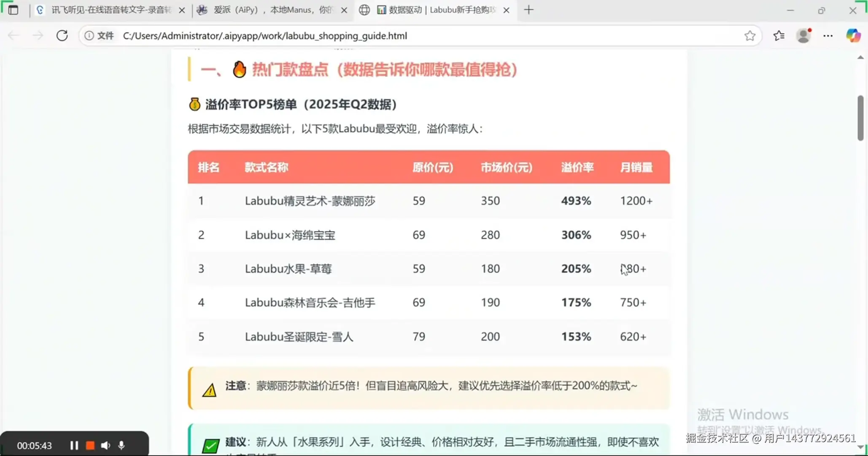Click the browser refresh icon
Screen dimensions: 868x456
click(62, 35)
